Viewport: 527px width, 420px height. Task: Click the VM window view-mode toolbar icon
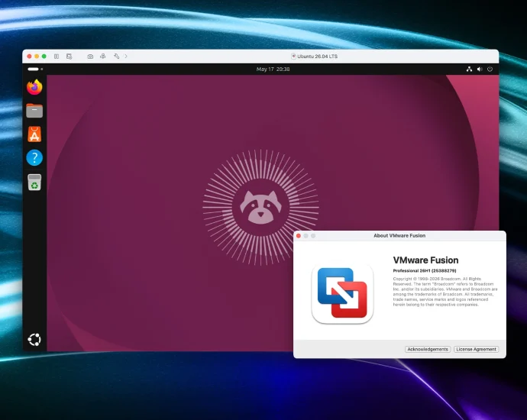tap(70, 57)
